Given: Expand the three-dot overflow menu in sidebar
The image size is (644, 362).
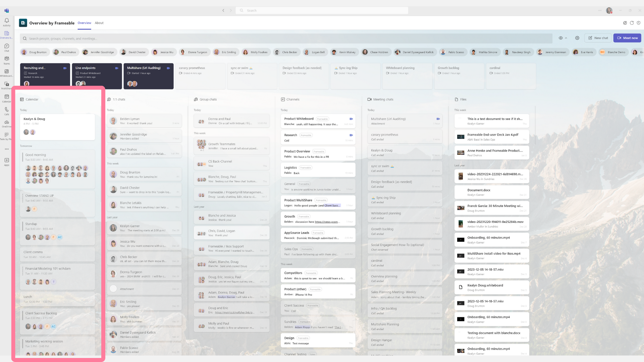Looking at the screenshot, I should click(x=6, y=149).
